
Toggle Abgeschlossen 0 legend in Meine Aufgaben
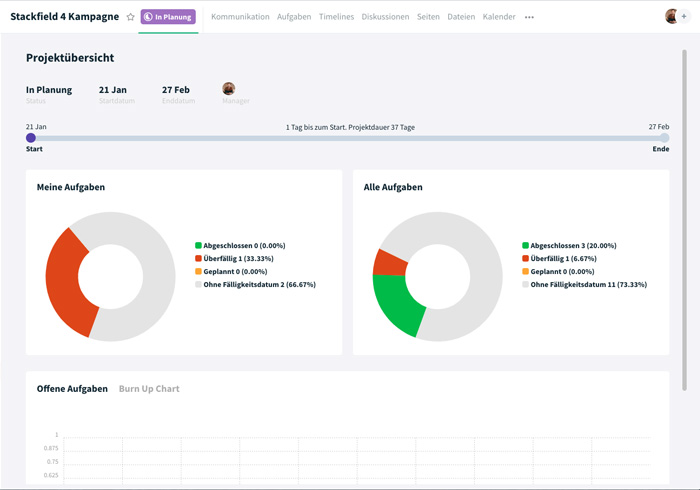pyautogui.click(x=240, y=245)
